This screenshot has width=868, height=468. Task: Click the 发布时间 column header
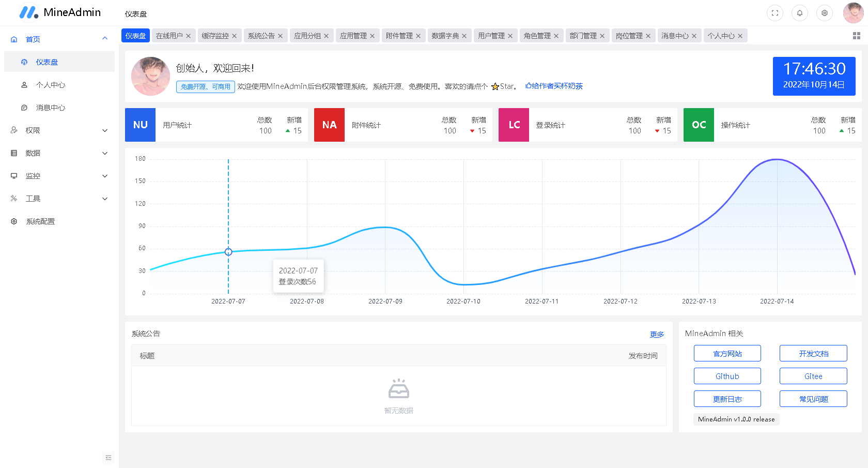coord(643,356)
